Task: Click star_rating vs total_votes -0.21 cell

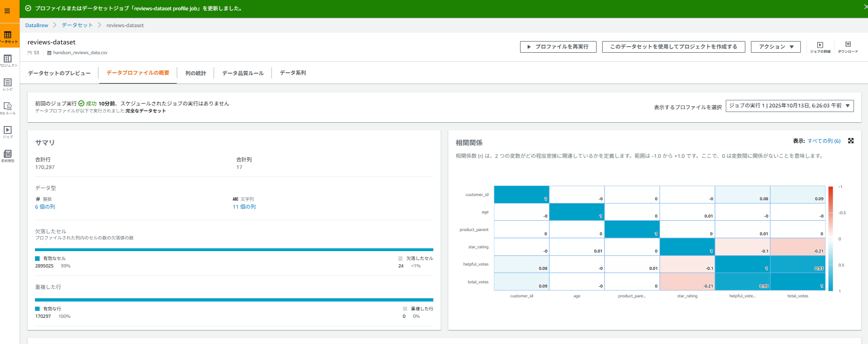Action: click(x=798, y=247)
